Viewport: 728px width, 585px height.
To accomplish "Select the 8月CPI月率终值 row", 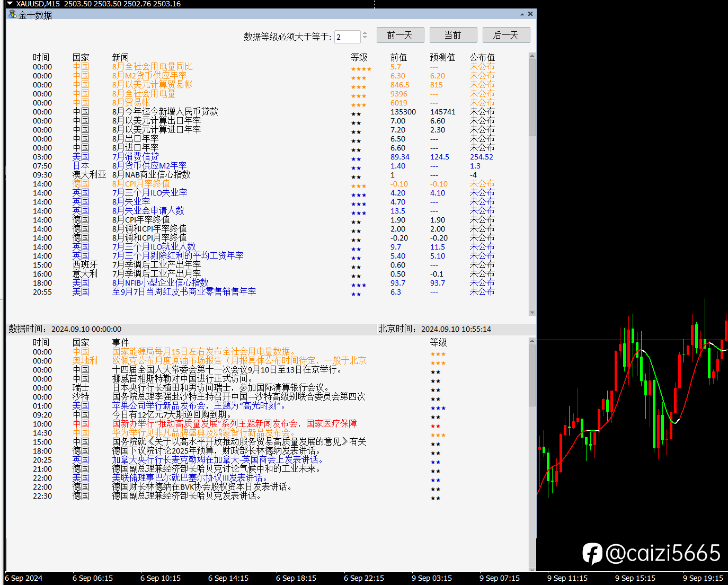I will [x=264, y=184].
